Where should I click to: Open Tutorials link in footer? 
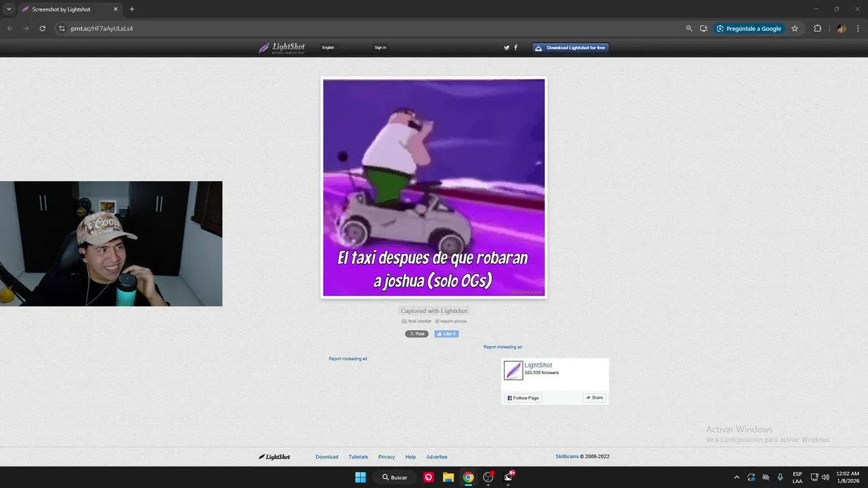(x=358, y=457)
